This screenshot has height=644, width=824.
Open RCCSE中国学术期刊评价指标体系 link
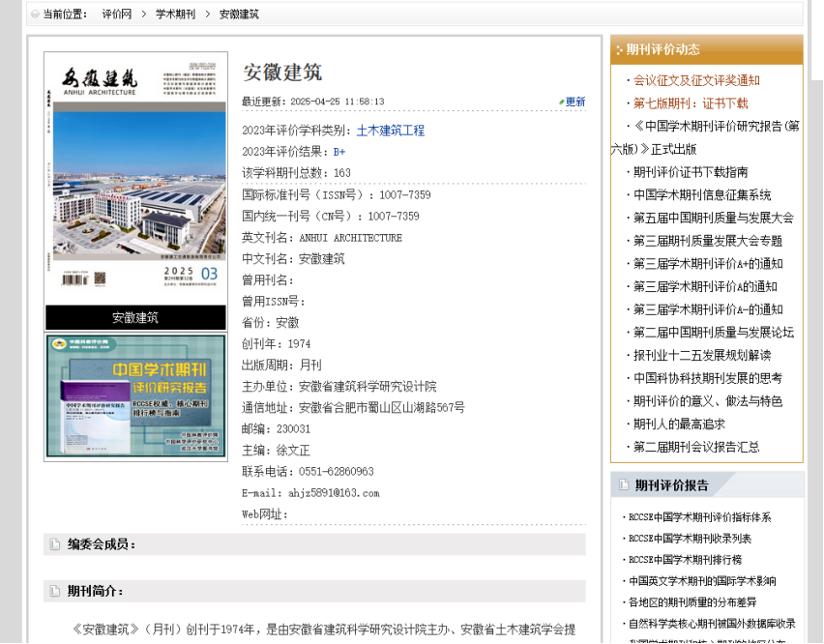coord(699,517)
